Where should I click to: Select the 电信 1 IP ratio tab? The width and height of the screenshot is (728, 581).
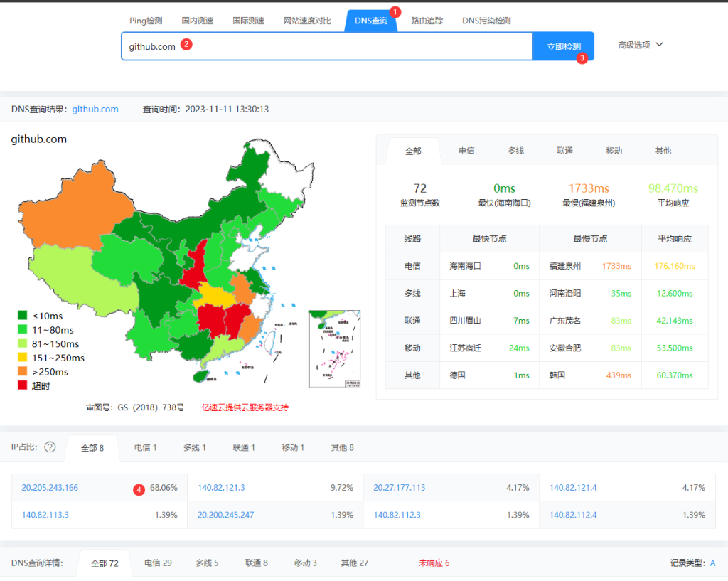pos(145,447)
